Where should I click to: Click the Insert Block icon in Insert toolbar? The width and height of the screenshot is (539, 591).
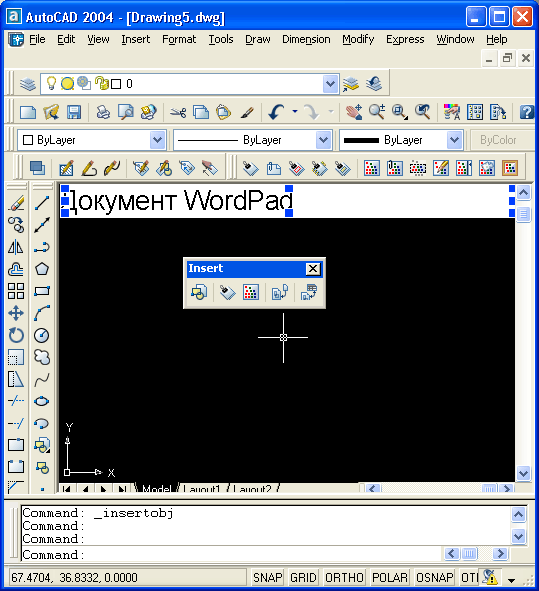[x=199, y=292]
